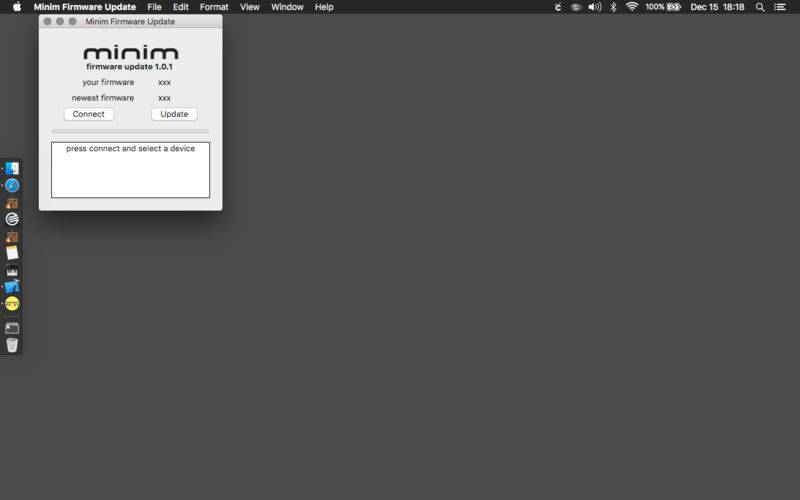Click the 'c' status icon in the menu bar
Screen dimensions: 800x500
pyautogui.click(x=558, y=7)
